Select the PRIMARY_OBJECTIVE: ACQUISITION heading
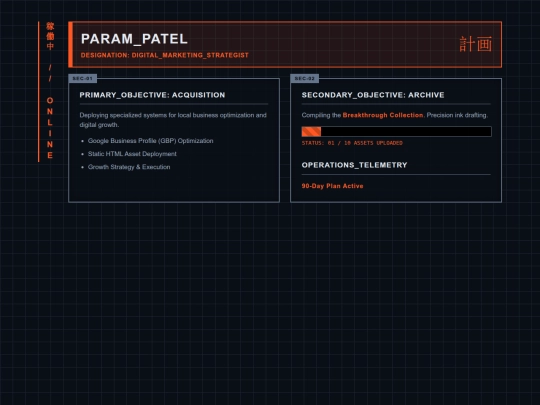Viewport: 540px width, 405px height. pos(152,95)
